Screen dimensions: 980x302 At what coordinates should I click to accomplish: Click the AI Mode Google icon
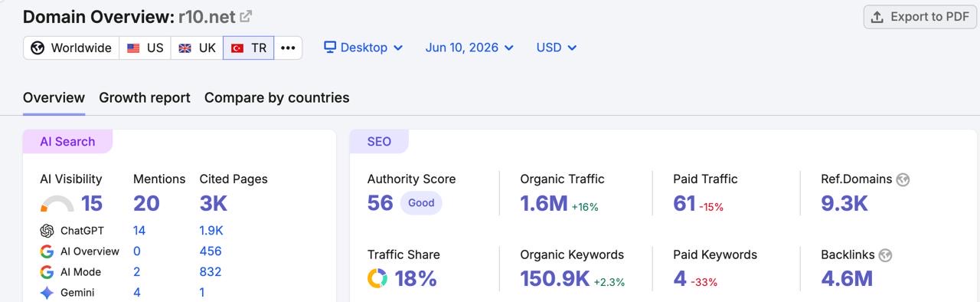[x=47, y=272]
